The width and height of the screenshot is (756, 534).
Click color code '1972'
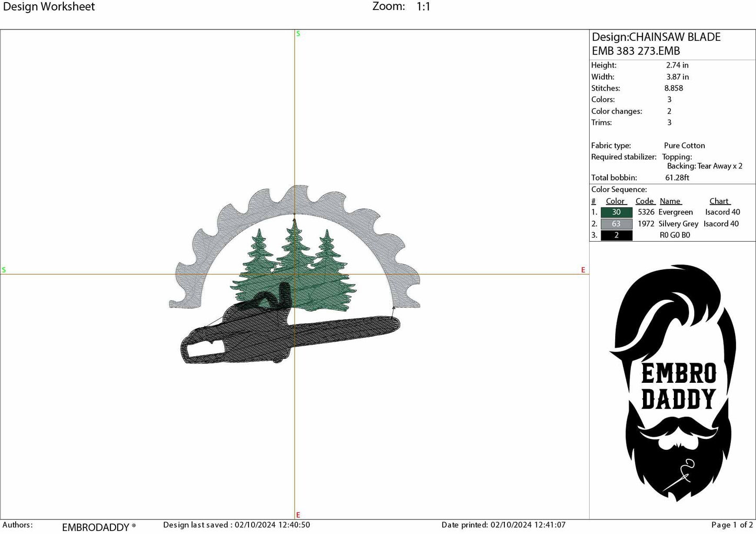(x=646, y=224)
